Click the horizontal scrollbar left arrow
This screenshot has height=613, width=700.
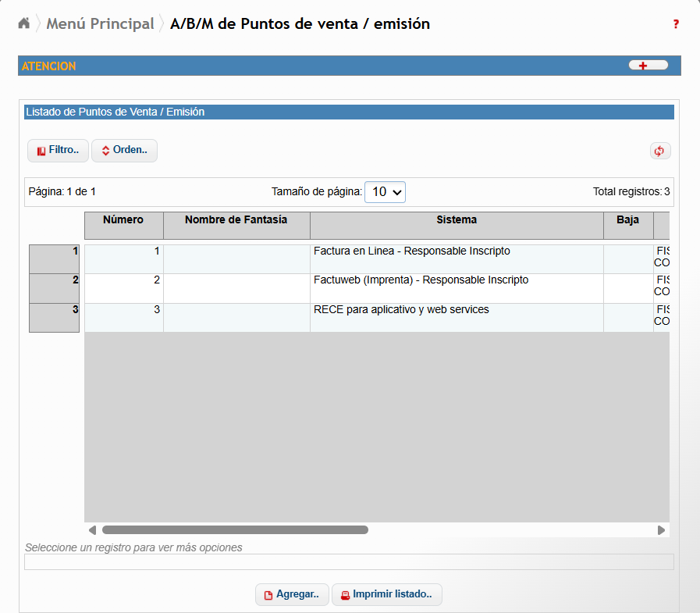tap(92, 530)
